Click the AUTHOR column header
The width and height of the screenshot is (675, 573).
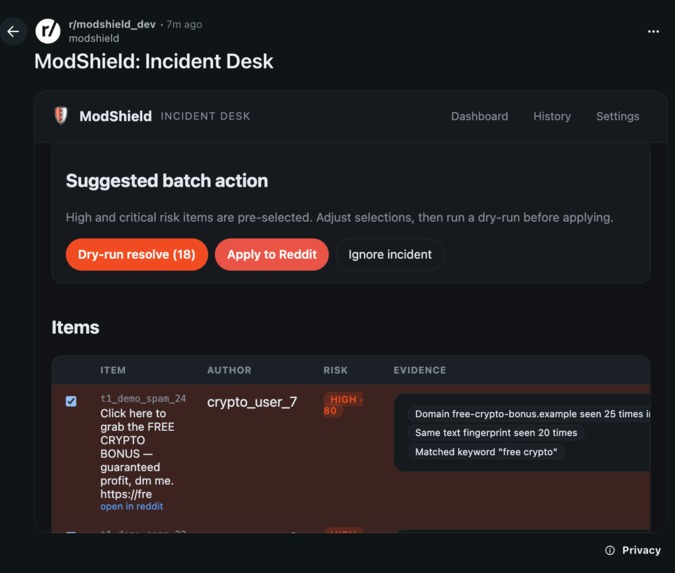click(229, 370)
